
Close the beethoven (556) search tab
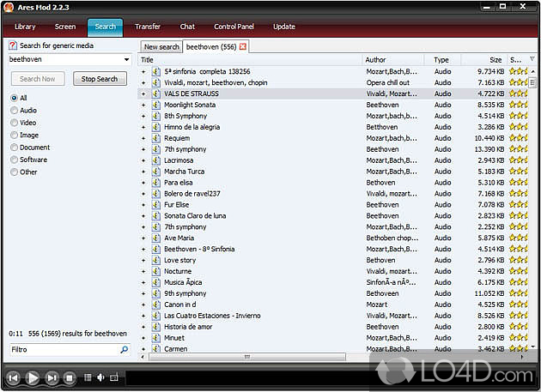point(243,46)
